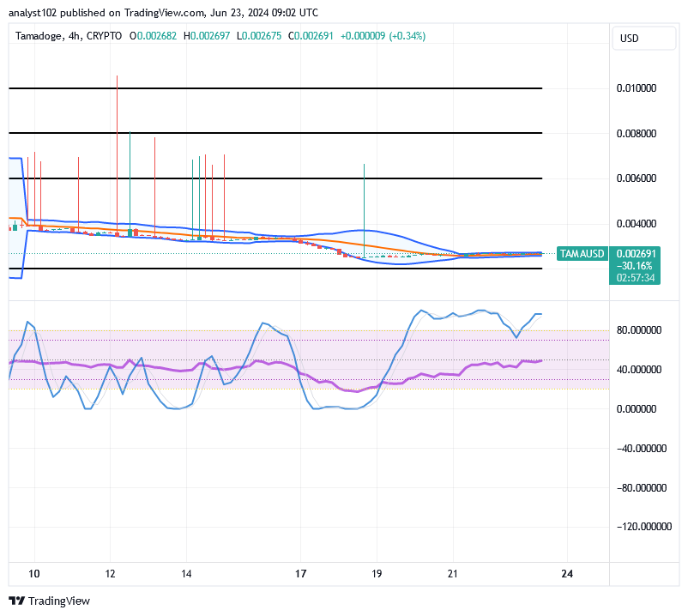Click the 0.004000 price scale label
Screen dimensions: 688x616
(x=637, y=223)
